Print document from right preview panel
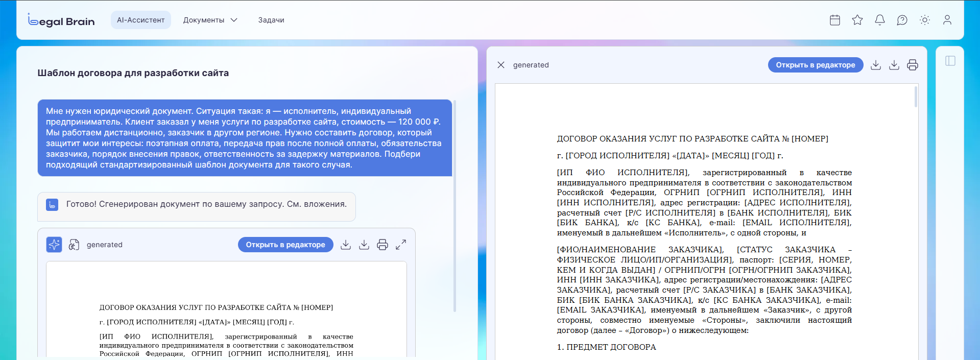This screenshot has height=360, width=980. (x=913, y=65)
